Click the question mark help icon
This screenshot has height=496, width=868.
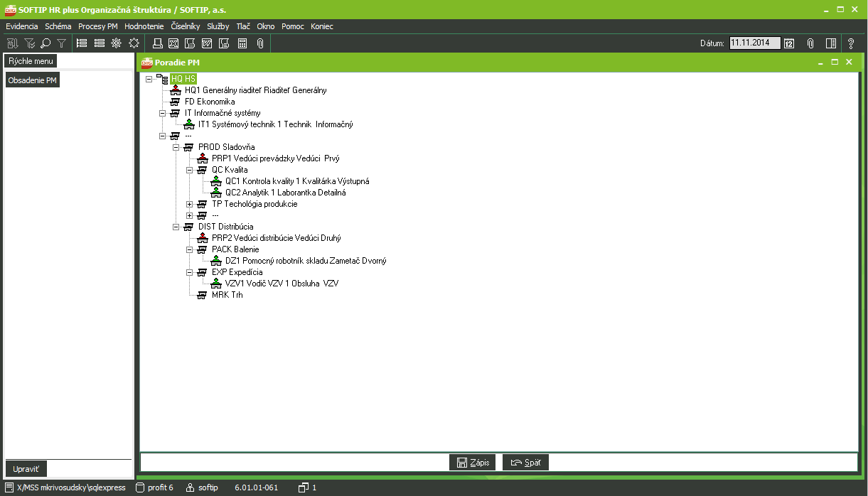851,43
